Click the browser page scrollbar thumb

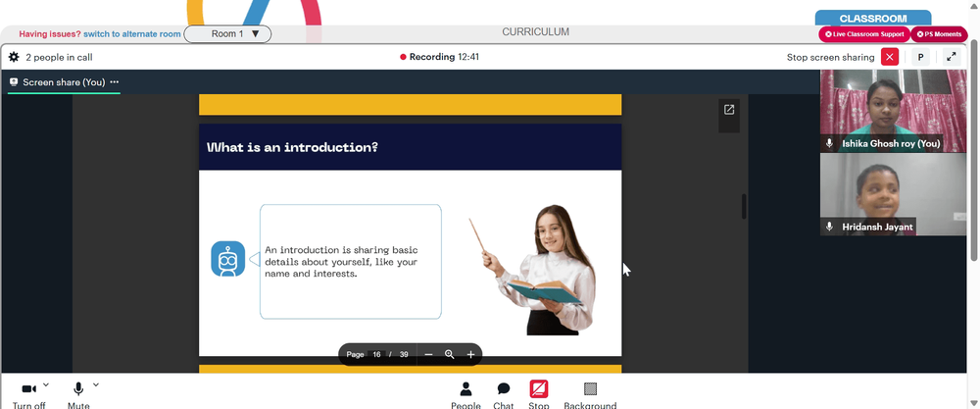tap(974, 150)
